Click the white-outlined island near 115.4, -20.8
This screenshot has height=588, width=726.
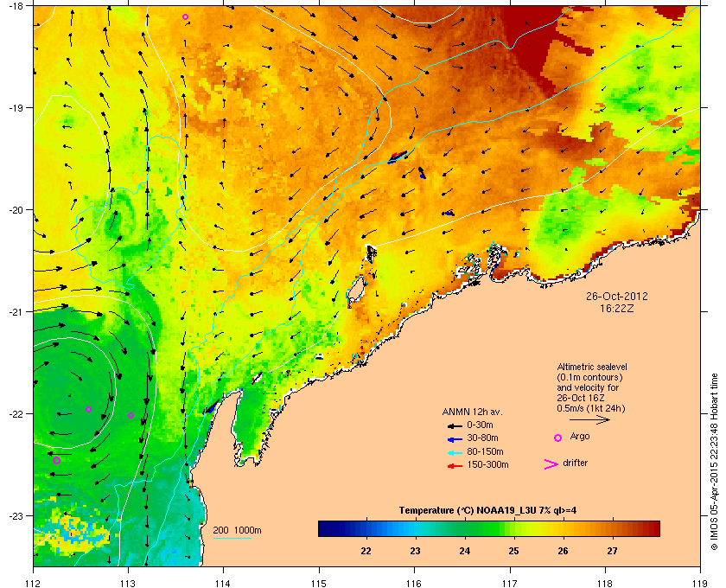click(356, 290)
